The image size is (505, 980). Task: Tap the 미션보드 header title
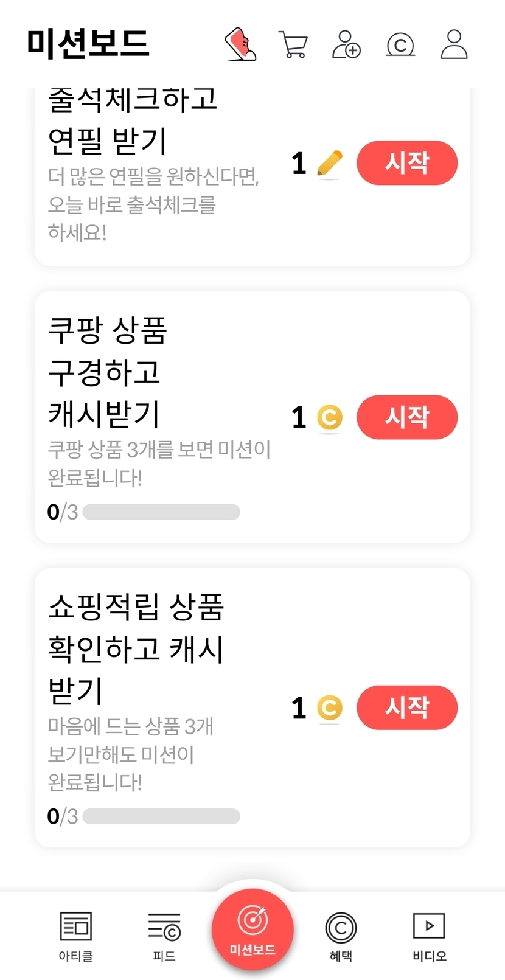click(88, 44)
